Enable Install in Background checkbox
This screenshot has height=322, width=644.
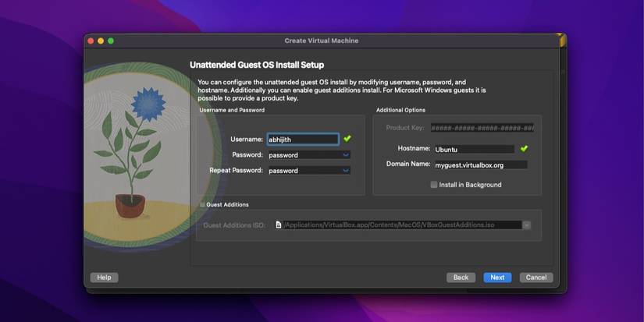coord(434,185)
